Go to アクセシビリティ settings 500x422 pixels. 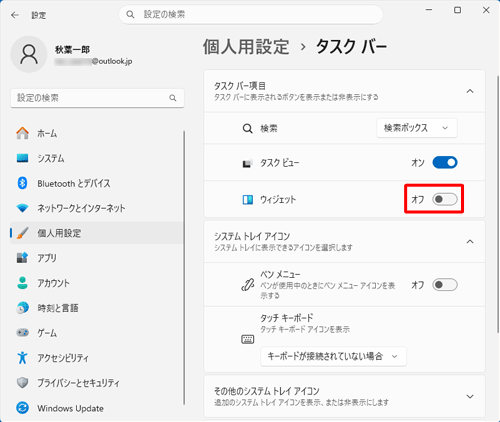(x=97, y=358)
